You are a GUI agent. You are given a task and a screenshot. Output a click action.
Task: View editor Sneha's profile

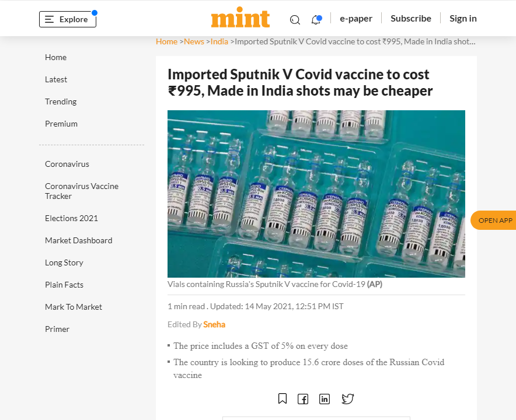point(214,324)
